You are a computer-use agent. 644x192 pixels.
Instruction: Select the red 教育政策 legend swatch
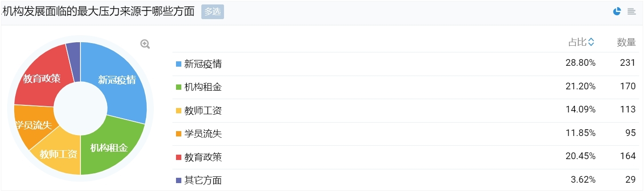click(179, 157)
